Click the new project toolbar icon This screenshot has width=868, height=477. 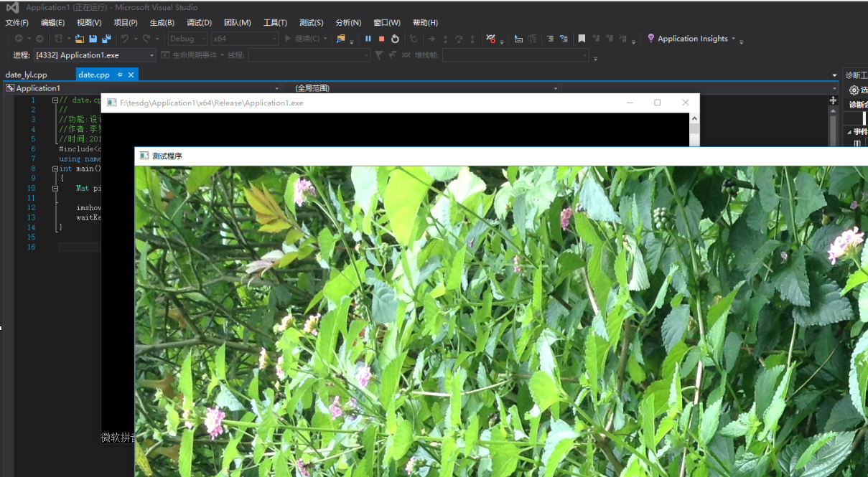pyautogui.click(x=59, y=39)
